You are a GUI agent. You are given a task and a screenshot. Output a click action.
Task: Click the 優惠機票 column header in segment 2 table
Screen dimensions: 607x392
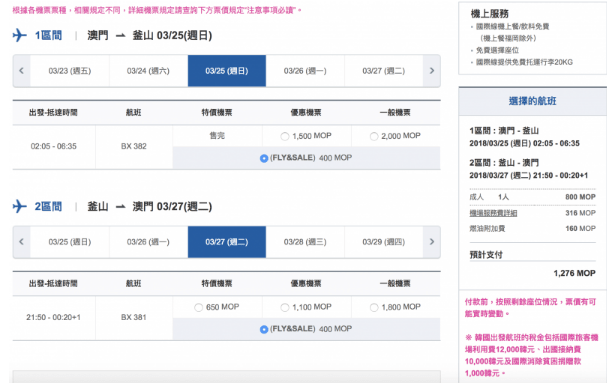[x=306, y=284]
